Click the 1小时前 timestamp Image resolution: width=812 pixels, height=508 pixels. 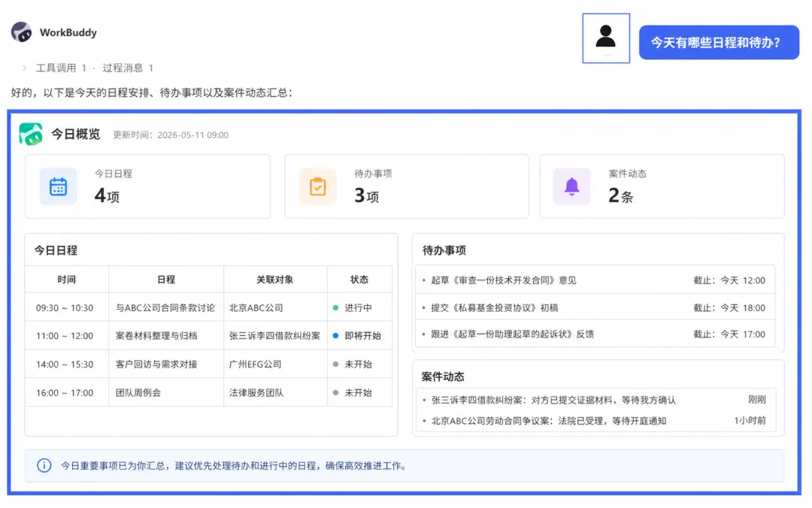pos(750,421)
